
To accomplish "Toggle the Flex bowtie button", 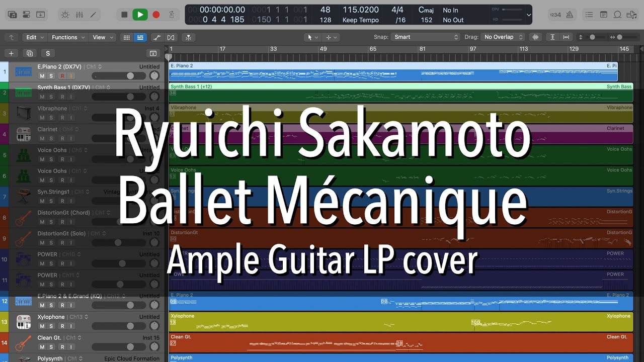I will click(171, 37).
